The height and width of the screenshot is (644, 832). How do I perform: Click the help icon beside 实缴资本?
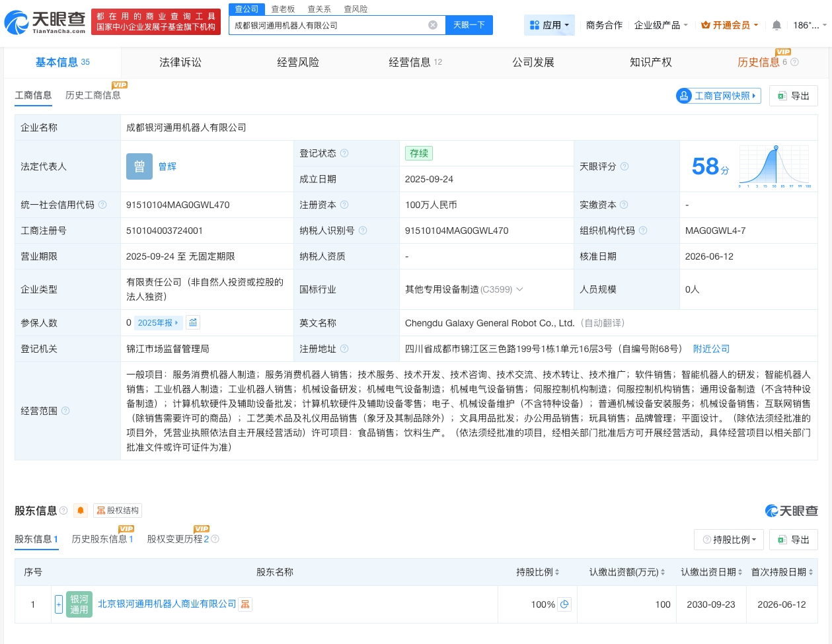pos(624,205)
